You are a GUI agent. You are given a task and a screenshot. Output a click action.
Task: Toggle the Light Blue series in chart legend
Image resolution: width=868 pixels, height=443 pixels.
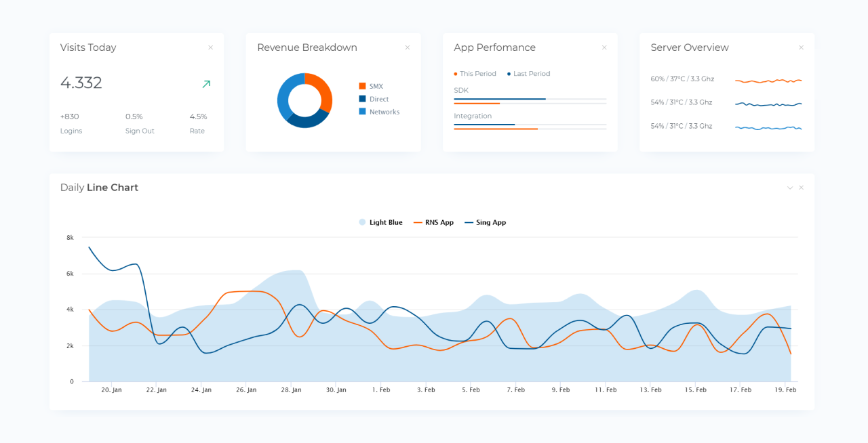pyautogui.click(x=380, y=221)
